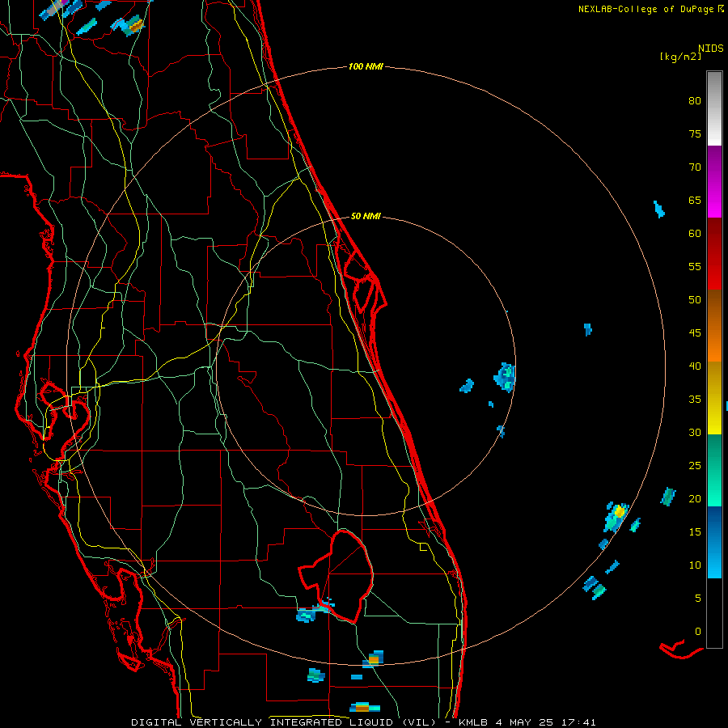Screen dimensions: 728x728
Task: Click the 55 value on the VIL scale
Action: [x=695, y=266]
